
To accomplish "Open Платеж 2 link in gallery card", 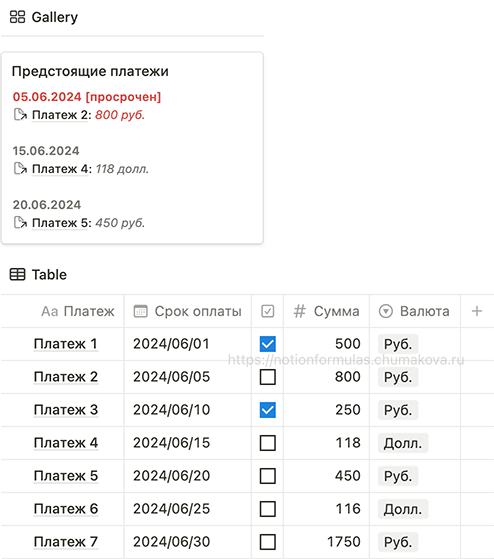I will 60,115.
